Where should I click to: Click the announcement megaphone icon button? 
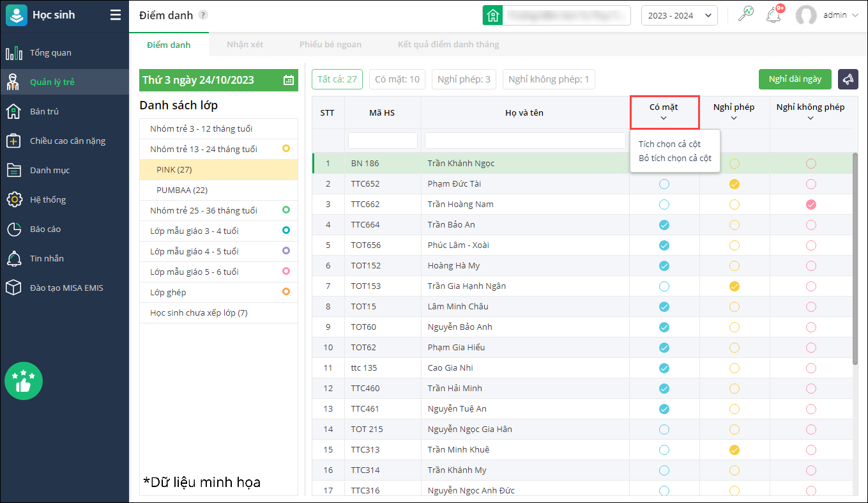(x=848, y=79)
